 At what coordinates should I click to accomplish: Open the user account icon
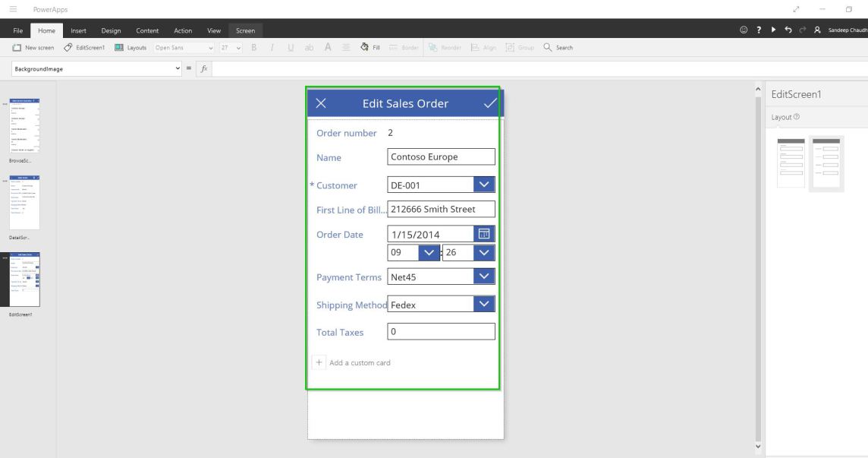tap(817, 30)
